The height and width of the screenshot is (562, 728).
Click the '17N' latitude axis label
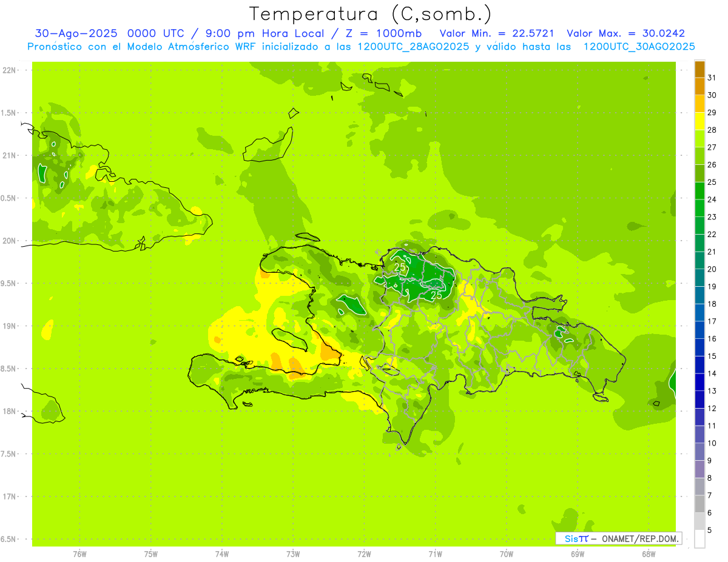tap(9, 497)
